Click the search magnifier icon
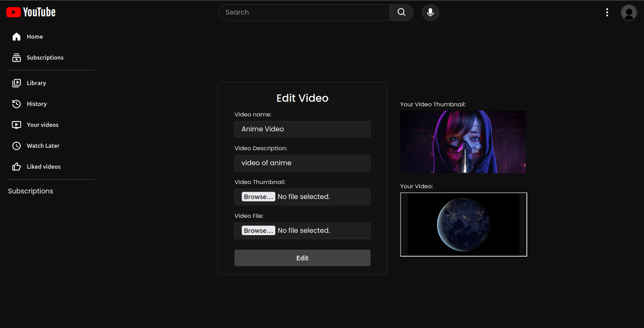Viewport: 644px width, 328px height. point(401,12)
